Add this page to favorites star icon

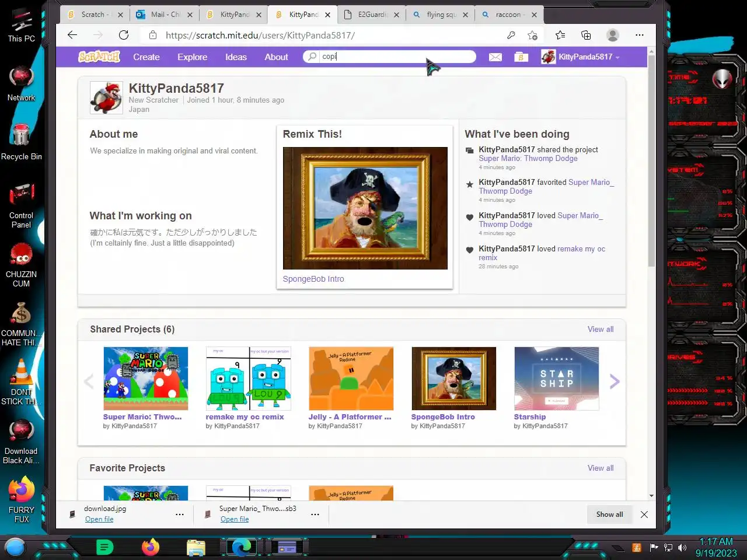532,35
